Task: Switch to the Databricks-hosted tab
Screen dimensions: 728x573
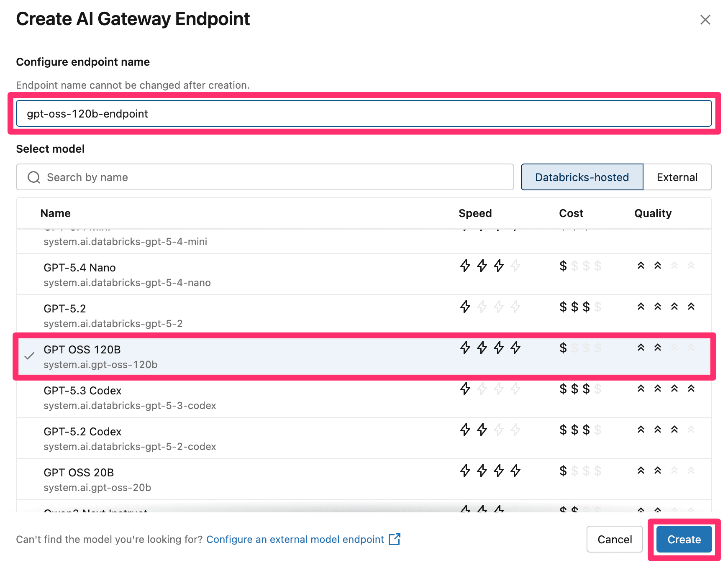Action: pyautogui.click(x=582, y=177)
